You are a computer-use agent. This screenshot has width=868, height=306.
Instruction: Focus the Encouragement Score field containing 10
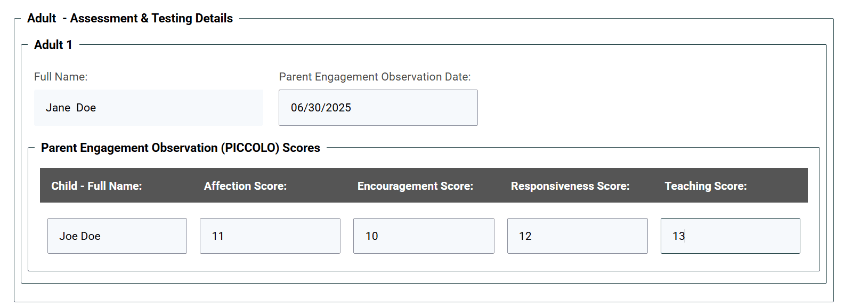[x=423, y=236]
